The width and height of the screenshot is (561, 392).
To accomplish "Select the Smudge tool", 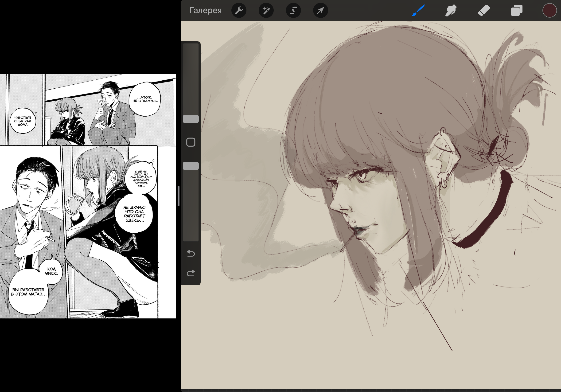I will coord(451,11).
